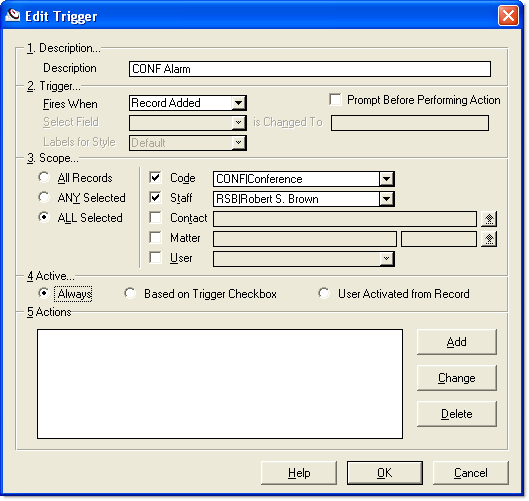Enable Prompt Before Performing Action checkbox

(335, 100)
